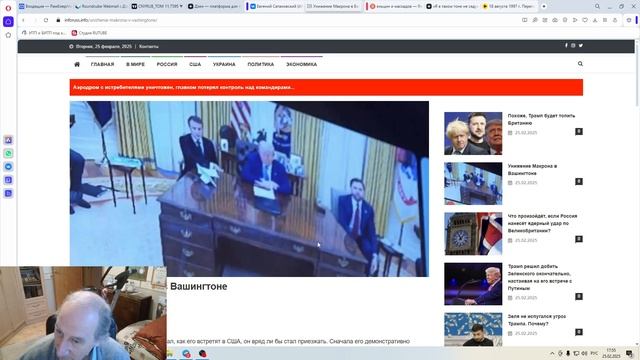This screenshot has width=640, height=360.
Task: Open the site's Twitter page icon
Action: 580,45
